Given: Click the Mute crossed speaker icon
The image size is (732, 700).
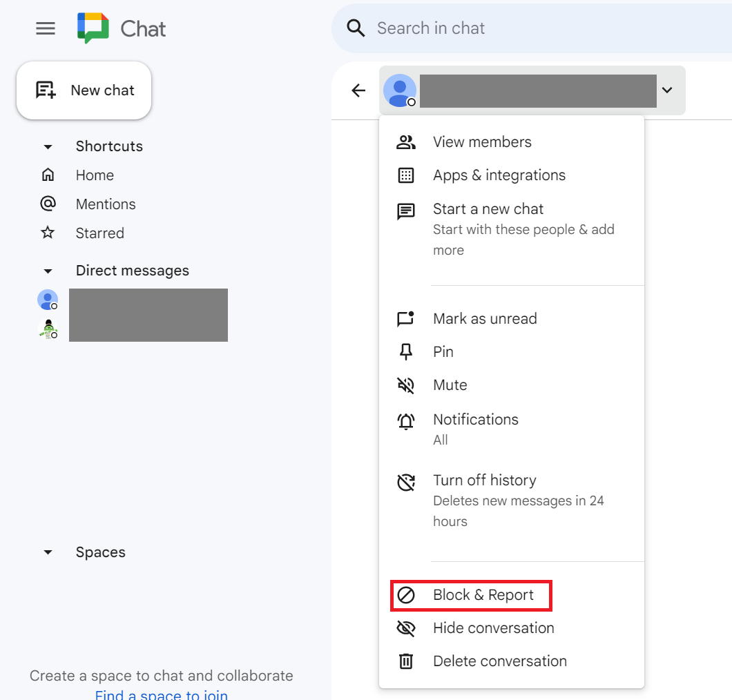Looking at the screenshot, I should 405,385.
